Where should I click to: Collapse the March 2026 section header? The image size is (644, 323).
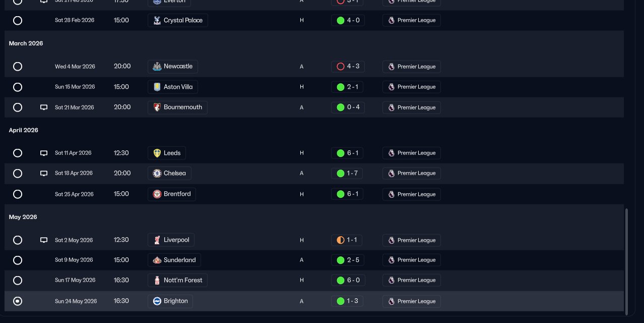[26, 43]
